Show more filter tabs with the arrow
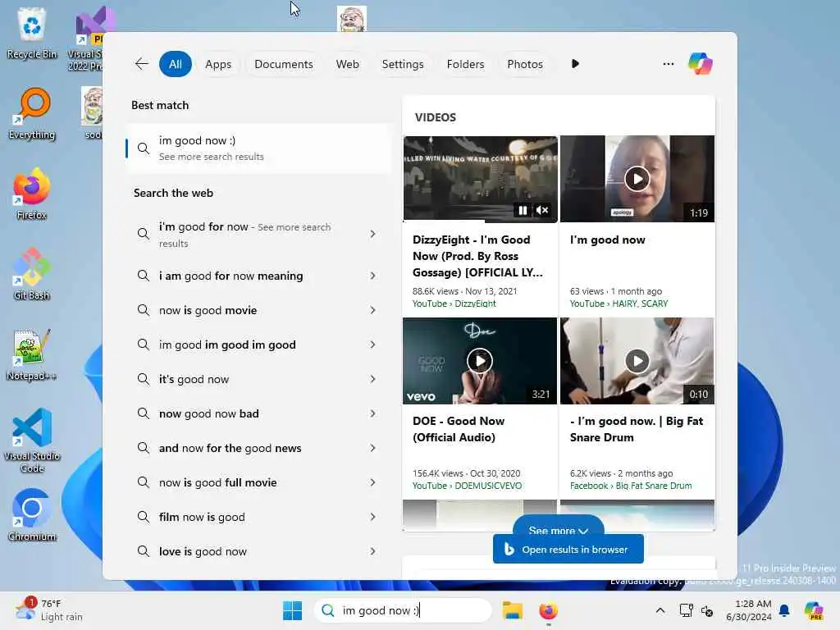Screen dimensions: 840x630 (x=575, y=64)
